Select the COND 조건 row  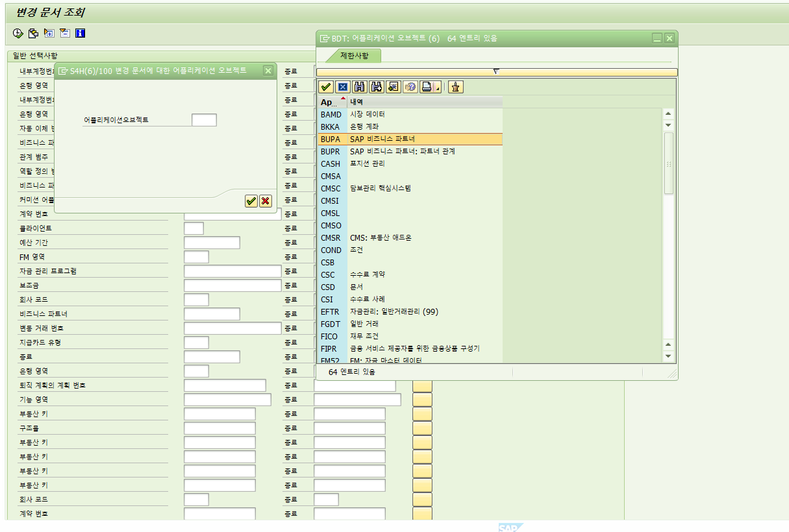[x=410, y=250]
